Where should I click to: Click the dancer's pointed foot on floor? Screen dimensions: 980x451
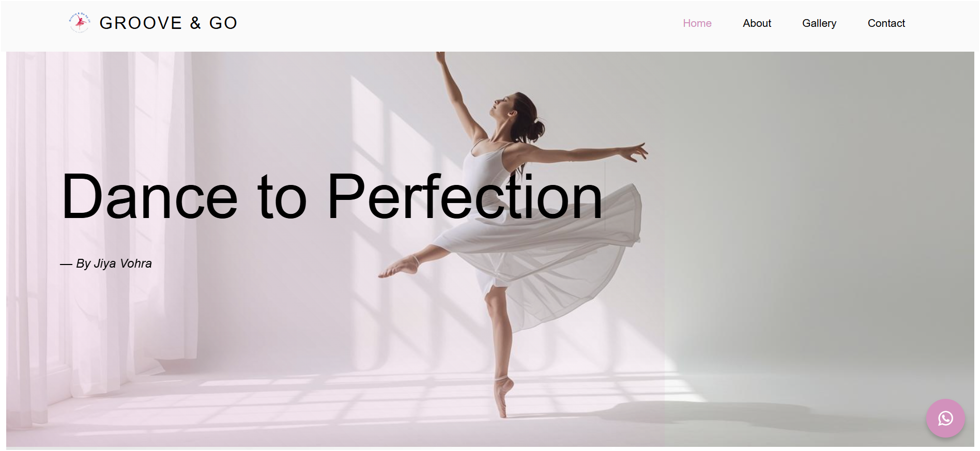(502, 397)
